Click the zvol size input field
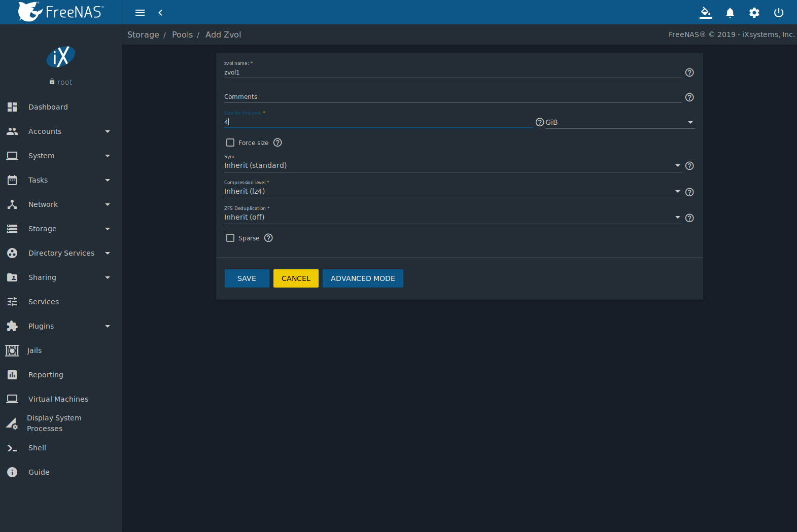 point(378,122)
